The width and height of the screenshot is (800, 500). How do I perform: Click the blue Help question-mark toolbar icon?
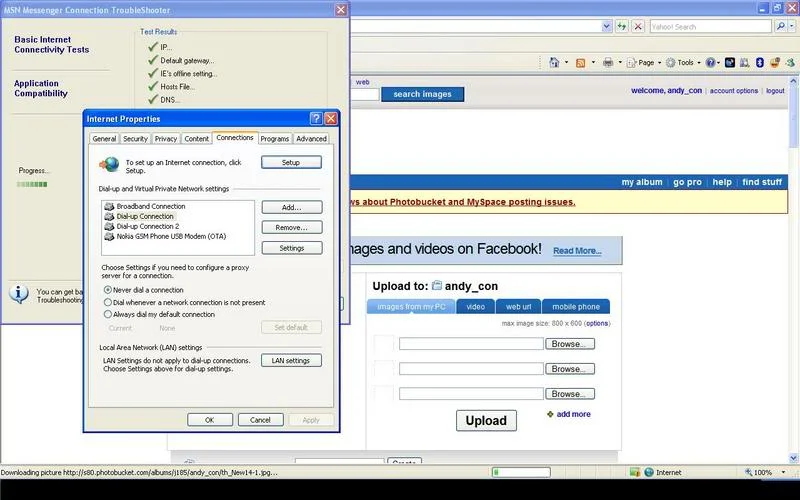point(710,63)
